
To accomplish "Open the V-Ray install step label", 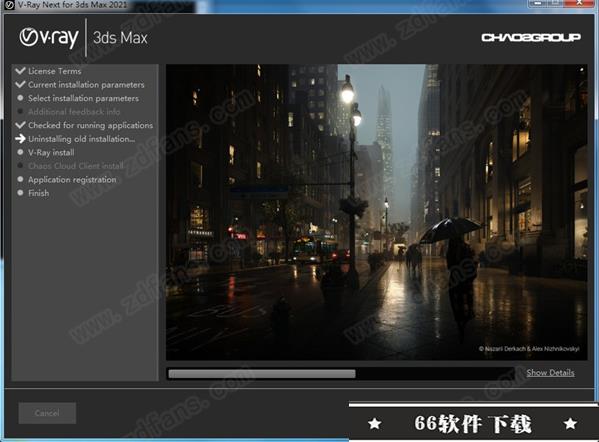I will tap(51, 152).
